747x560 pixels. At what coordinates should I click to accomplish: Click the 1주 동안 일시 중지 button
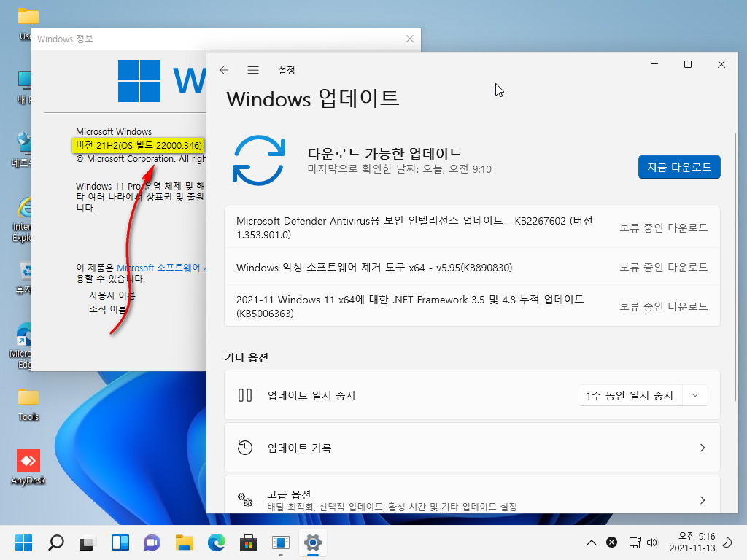(x=630, y=395)
